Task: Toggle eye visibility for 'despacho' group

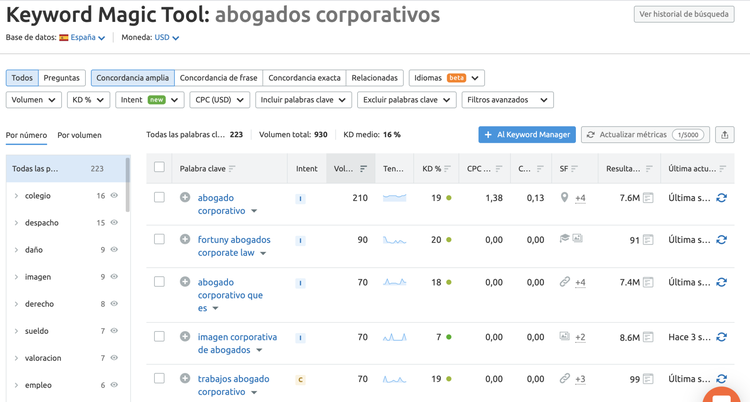Action: 114,223
